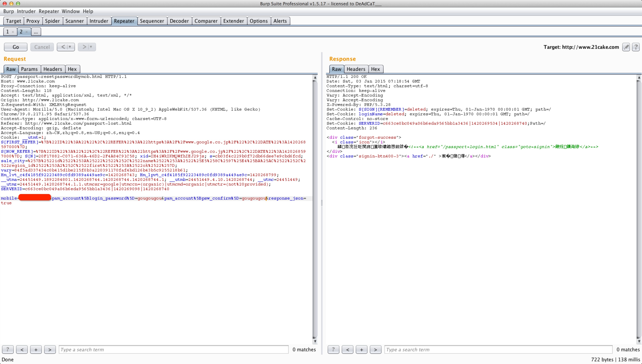Go to previous match in request search
The height and width of the screenshot is (364, 642).
tap(22, 349)
